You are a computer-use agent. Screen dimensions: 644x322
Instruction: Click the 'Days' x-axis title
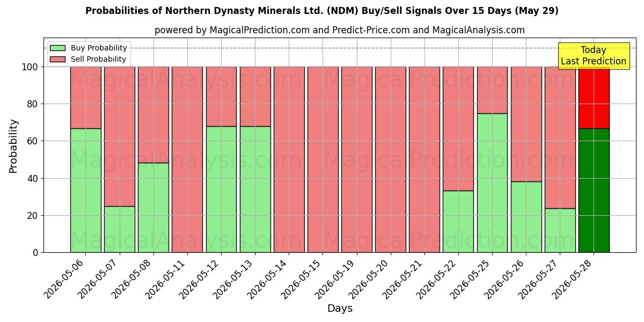click(x=340, y=309)
